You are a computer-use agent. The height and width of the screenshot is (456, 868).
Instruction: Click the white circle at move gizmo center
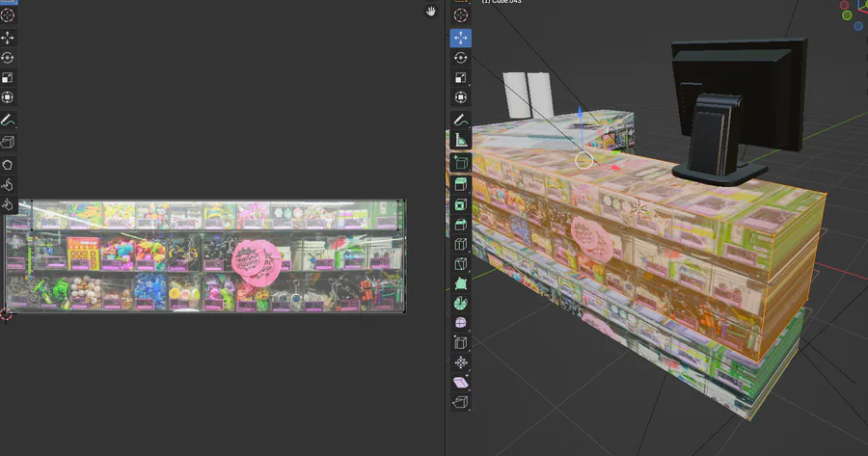pyautogui.click(x=584, y=160)
